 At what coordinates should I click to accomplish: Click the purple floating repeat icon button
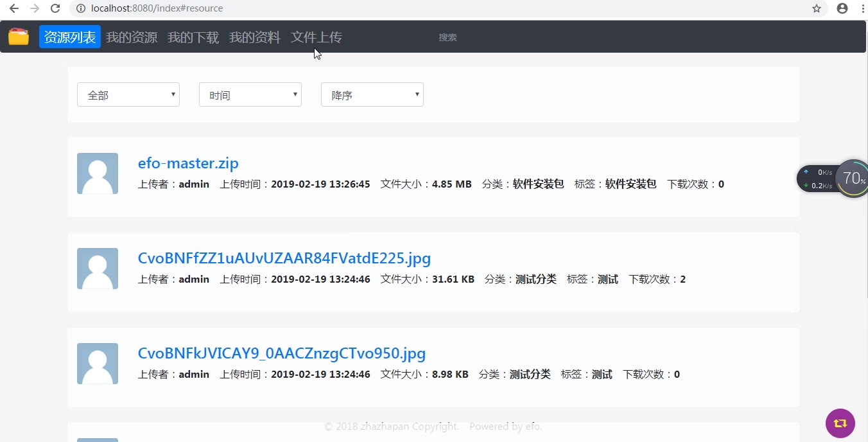pos(840,423)
